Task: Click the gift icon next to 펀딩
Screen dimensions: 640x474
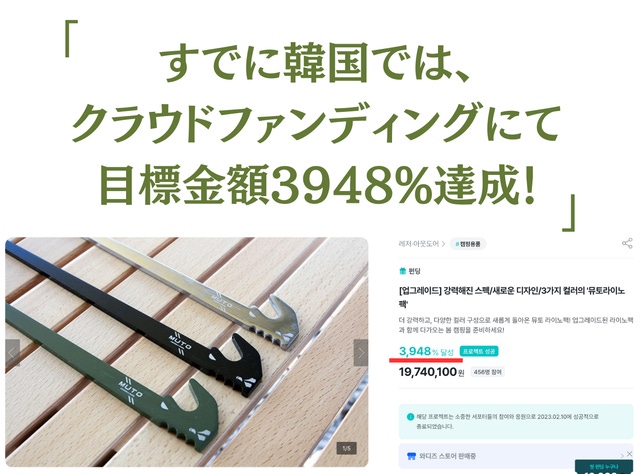Action: [x=402, y=271]
